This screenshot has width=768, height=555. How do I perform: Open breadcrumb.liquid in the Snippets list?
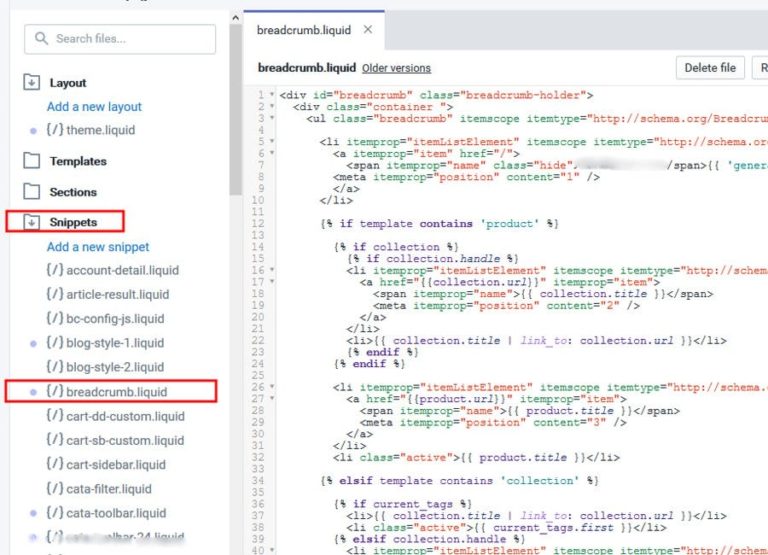[116, 392]
